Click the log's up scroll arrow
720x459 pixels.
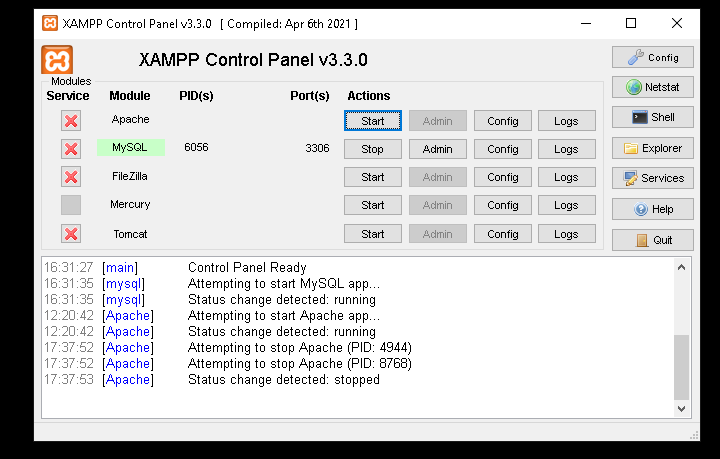coord(681,267)
